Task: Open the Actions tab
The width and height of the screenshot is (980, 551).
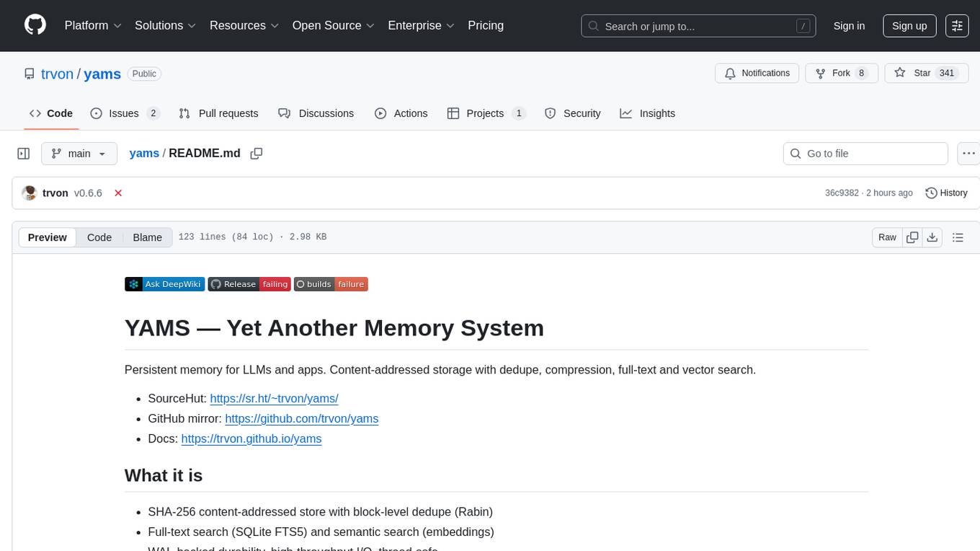Action: coord(401,113)
